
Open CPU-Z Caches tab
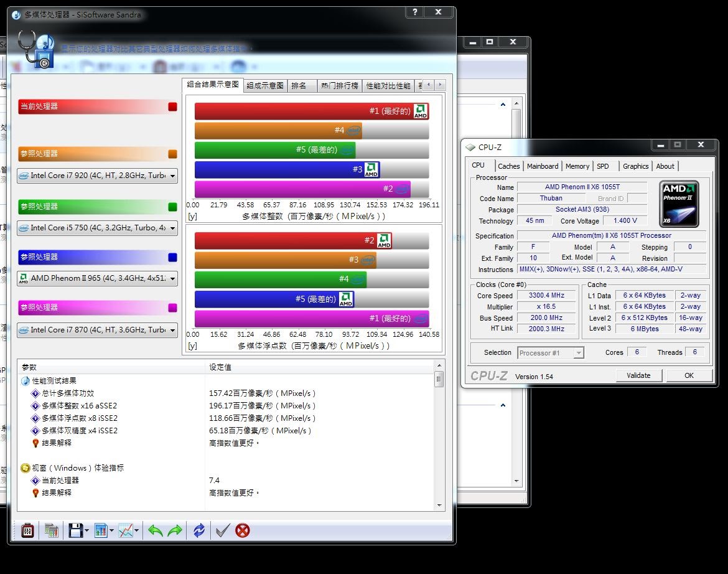click(508, 166)
